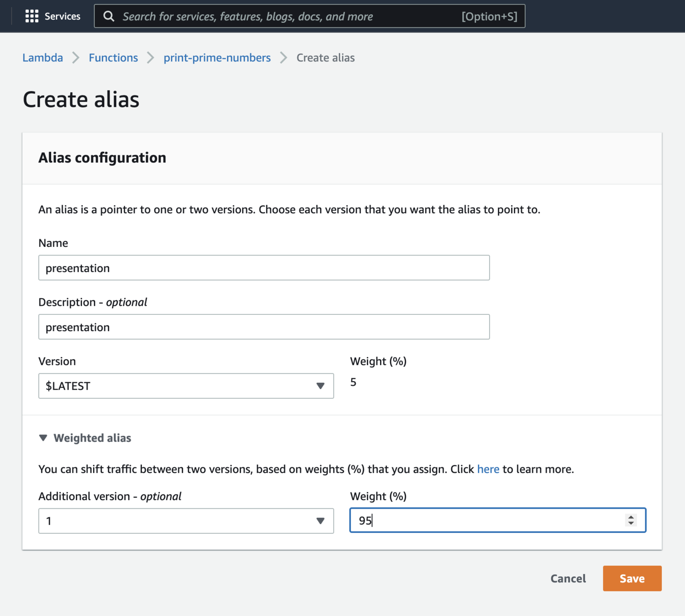The width and height of the screenshot is (685, 616).
Task: Click the primary Weight value 5
Action: point(353,382)
